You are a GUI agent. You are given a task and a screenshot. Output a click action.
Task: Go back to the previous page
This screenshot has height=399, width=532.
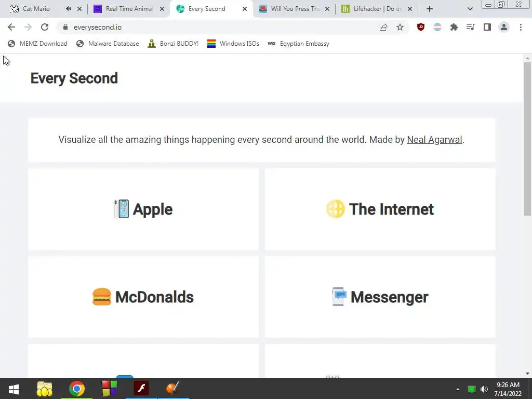[11, 27]
